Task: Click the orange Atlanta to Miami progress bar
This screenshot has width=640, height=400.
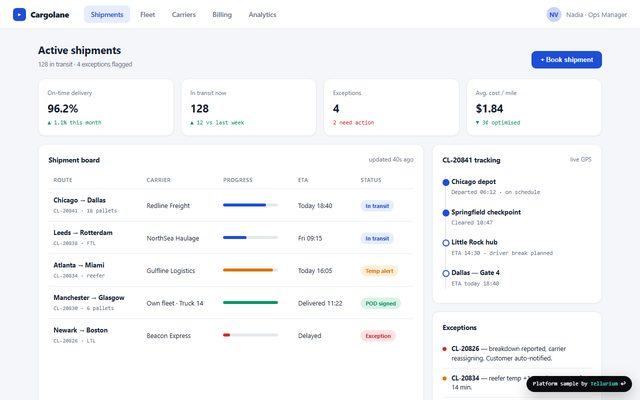Action: point(250,270)
